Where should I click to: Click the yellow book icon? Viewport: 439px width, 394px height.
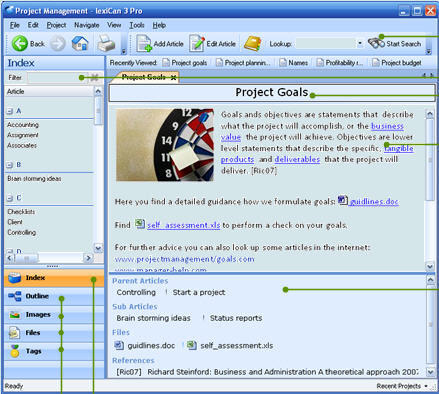pos(253,44)
